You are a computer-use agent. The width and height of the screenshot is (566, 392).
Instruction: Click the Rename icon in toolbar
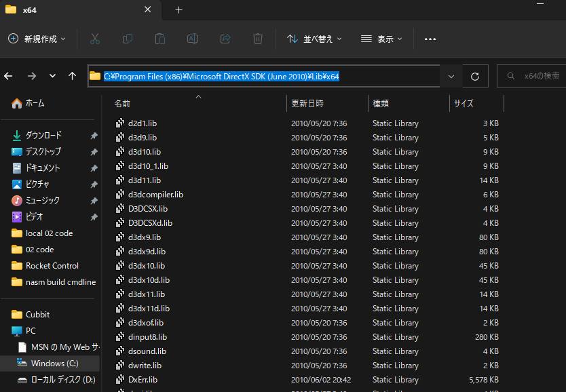(x=192, y=39)
